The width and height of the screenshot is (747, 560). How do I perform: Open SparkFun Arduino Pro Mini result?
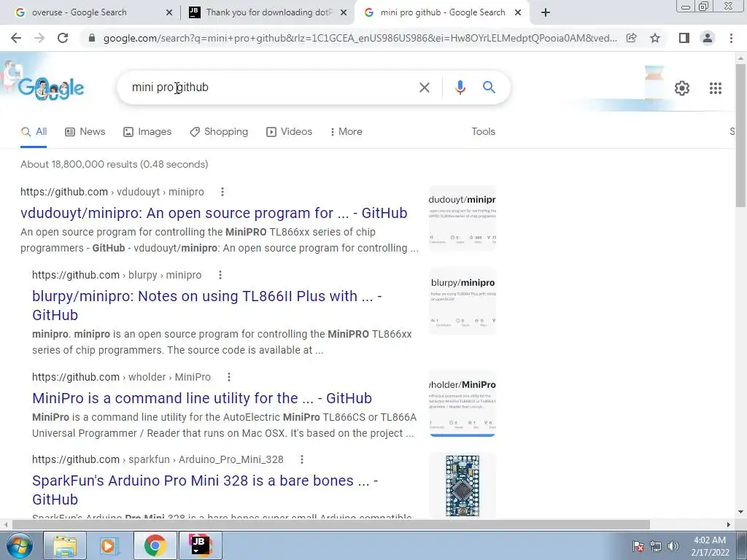point(205,489)
